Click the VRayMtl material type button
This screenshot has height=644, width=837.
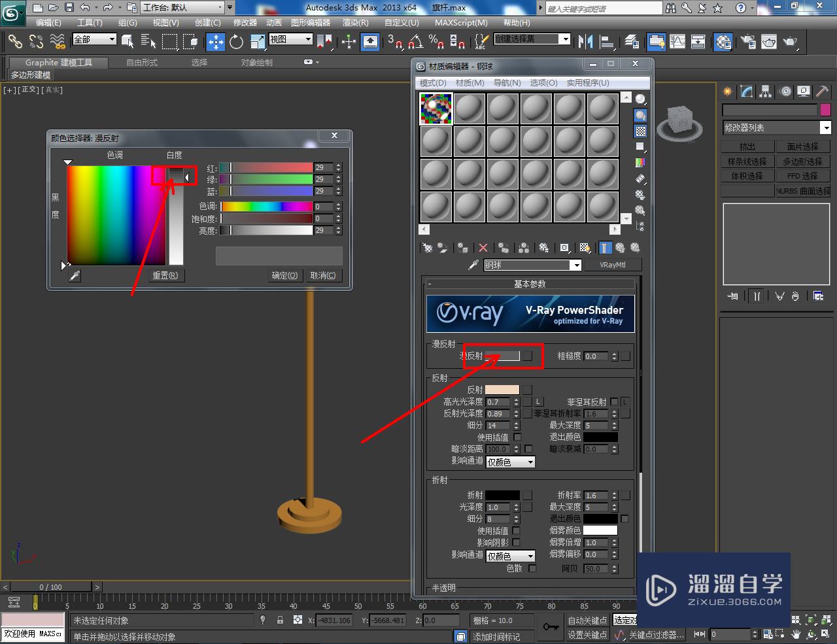612,265
